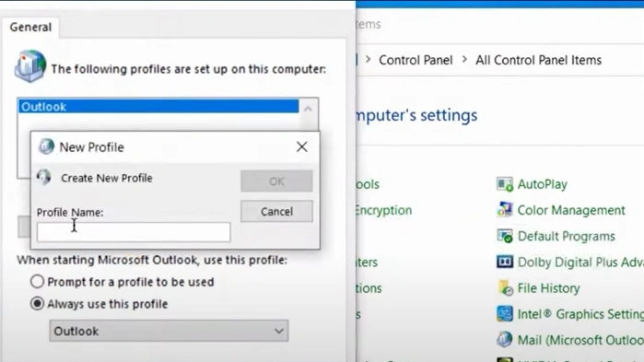Viewport: 644px width, 362px height.
Task: Open the AutoPlay link
Action: [542, 184]
